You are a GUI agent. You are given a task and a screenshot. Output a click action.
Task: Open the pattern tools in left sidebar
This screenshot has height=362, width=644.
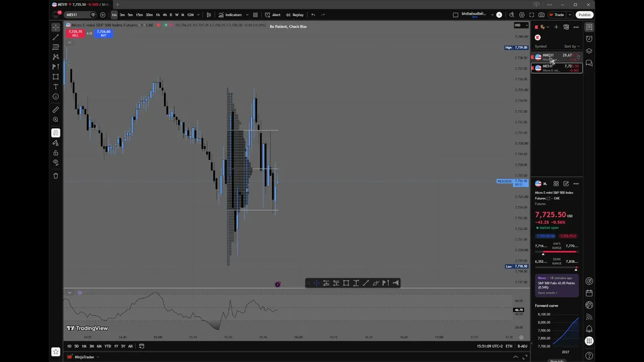click(56, 57)
